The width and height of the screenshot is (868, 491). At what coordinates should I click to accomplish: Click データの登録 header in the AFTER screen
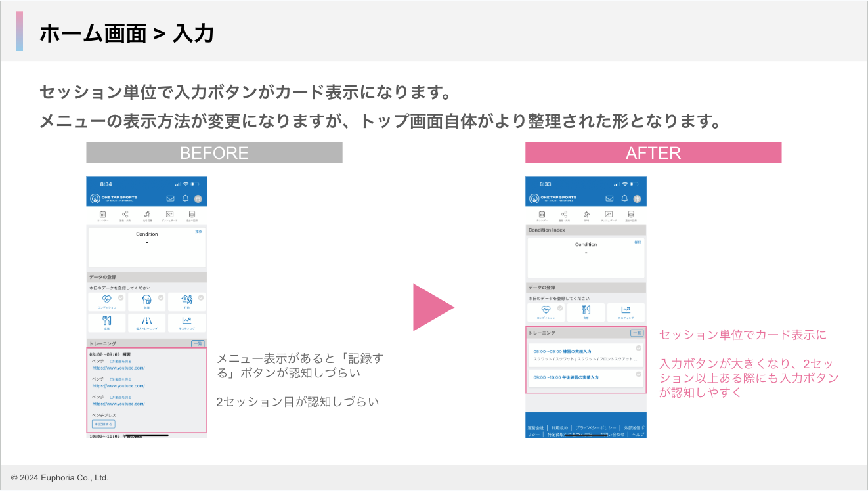click(x=586, y=288)
